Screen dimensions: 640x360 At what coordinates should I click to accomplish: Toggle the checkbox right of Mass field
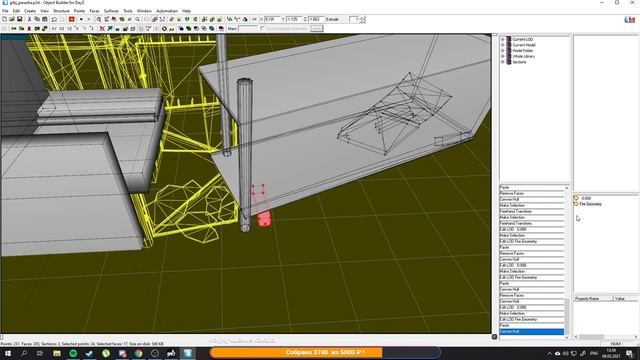(x=262, y=29)
